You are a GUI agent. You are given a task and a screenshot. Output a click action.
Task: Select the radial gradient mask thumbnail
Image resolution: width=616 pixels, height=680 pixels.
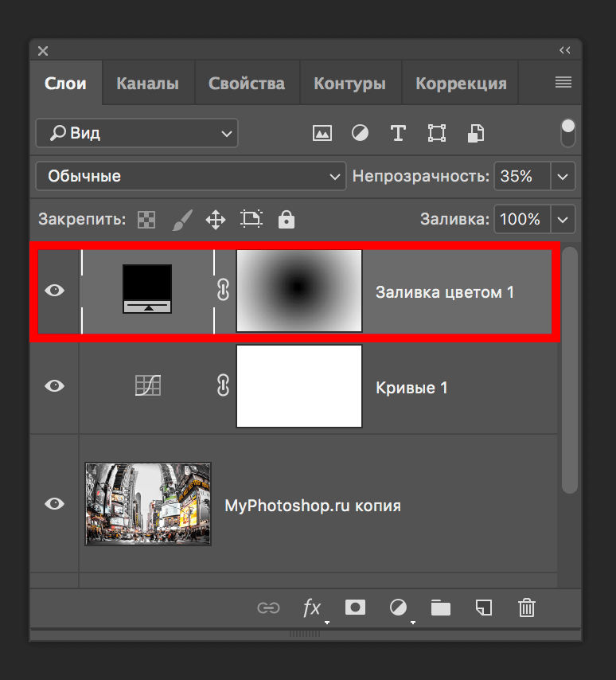(299, 291)
